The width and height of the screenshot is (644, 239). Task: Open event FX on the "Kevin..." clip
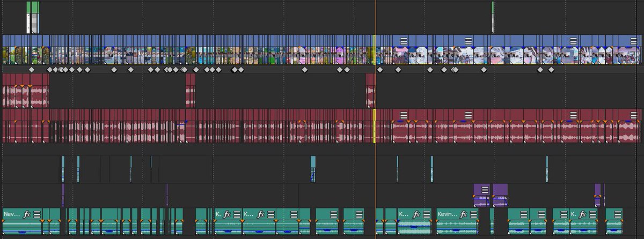pos(463,214)
